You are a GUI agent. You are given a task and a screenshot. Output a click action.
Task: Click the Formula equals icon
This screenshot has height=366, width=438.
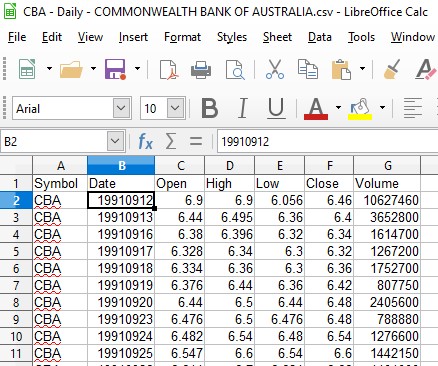[196, 141]
